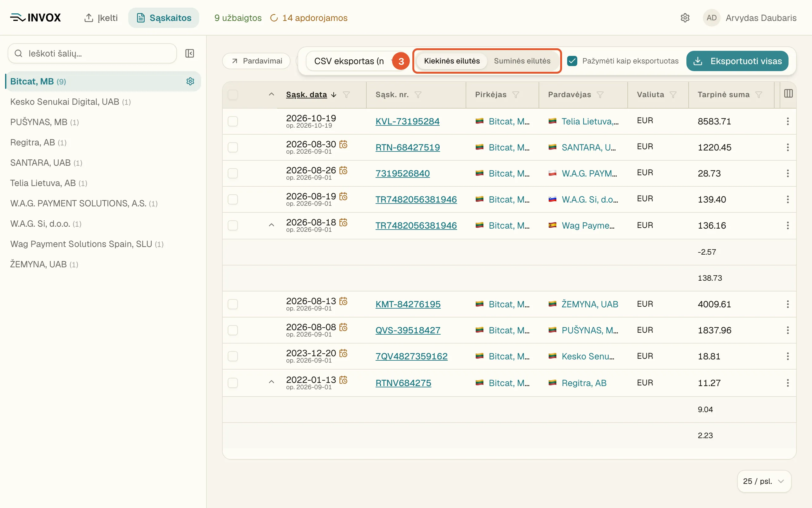Image resolution: width=812 pixels, height=508 pixels.
Task: Open Bitcat, MB company settings gear
Action: (x=190, y=81)
